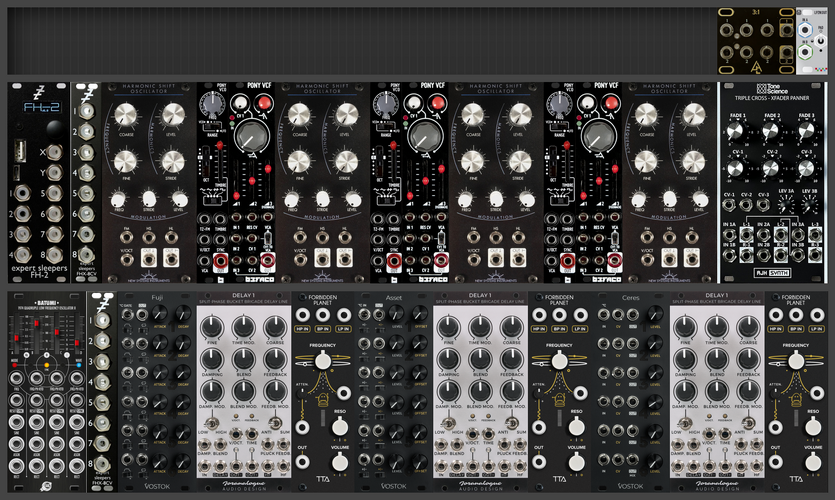This screenshot has height=500, width=835.
Task: Flip LOW/HIGH switch on Delay 1 beside Fuji
Action: (x=212, y=423)
